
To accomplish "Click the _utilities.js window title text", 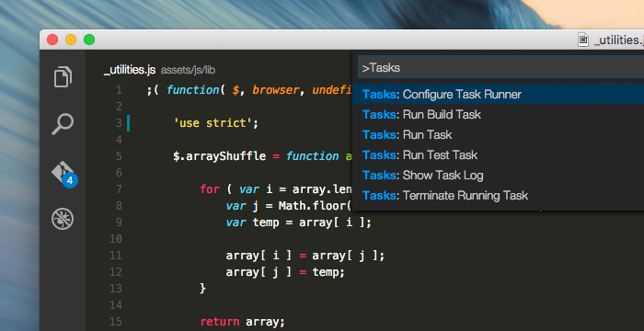I will [x=618, y=40].
